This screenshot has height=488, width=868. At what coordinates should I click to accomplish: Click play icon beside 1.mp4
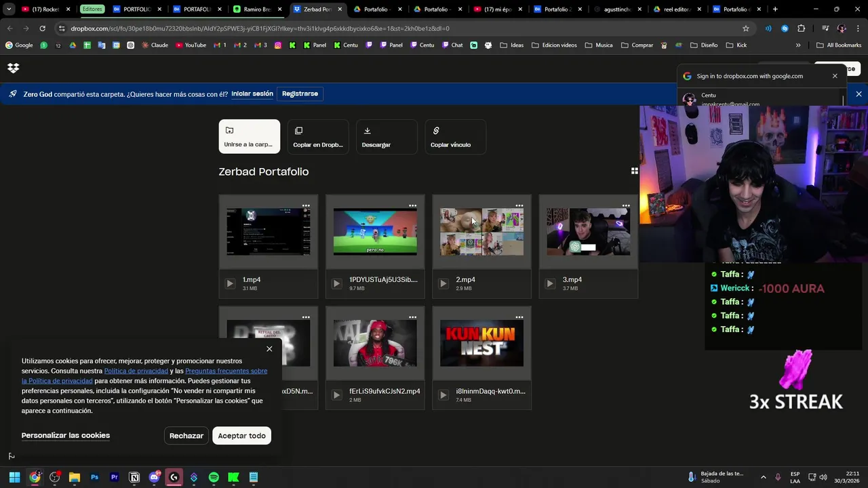230,283
